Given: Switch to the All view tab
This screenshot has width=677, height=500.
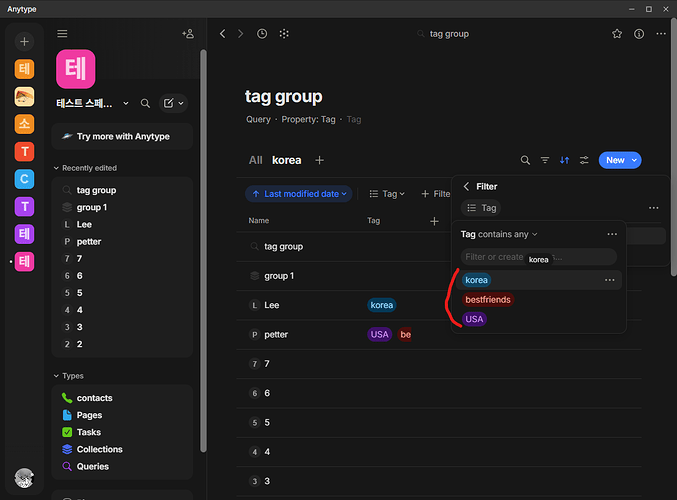Looking at the screenshot, I should tap(256, 160).
